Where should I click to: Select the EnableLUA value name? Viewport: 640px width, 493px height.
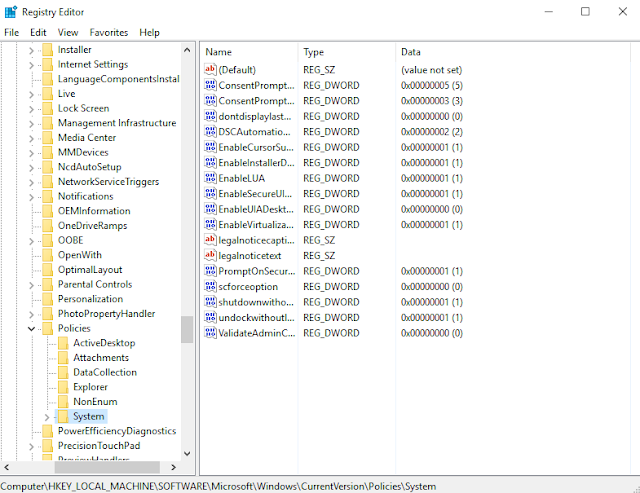pos(242,178)
